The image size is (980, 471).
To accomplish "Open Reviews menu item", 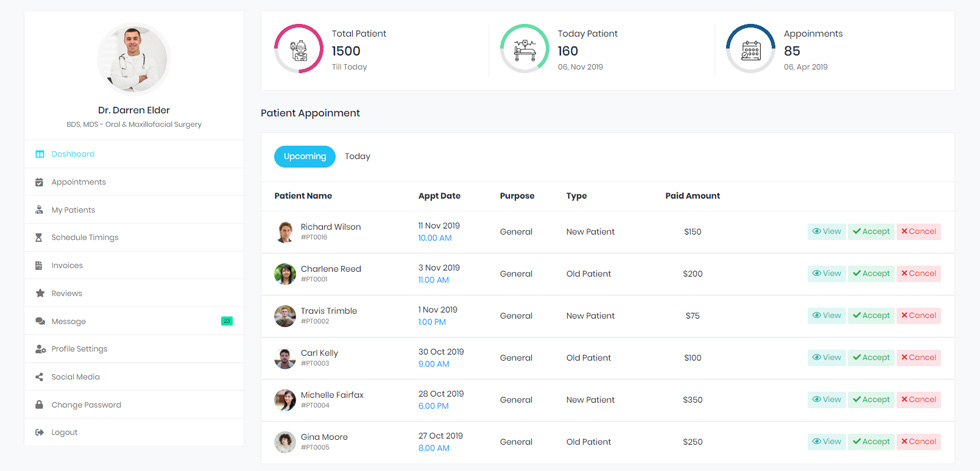I will click(x=134, y=294).
